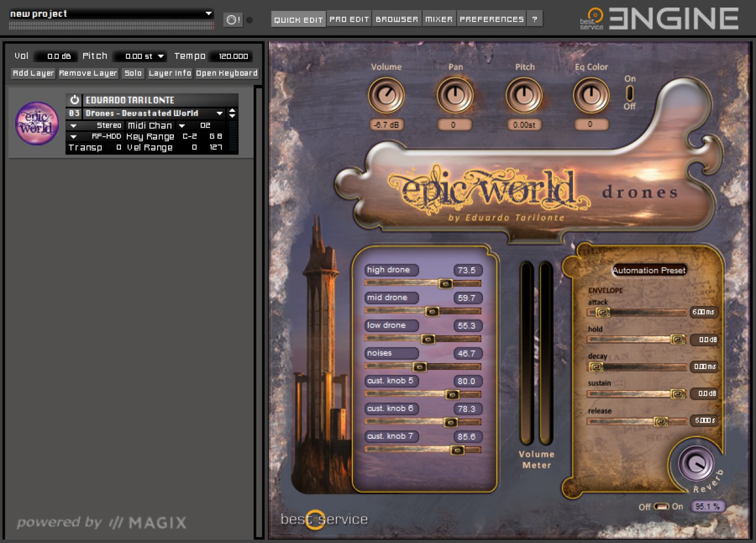Click the Vol 0.0 dB value field
Viewport: 756px width, 543px height.
click(x=56, y=56)
